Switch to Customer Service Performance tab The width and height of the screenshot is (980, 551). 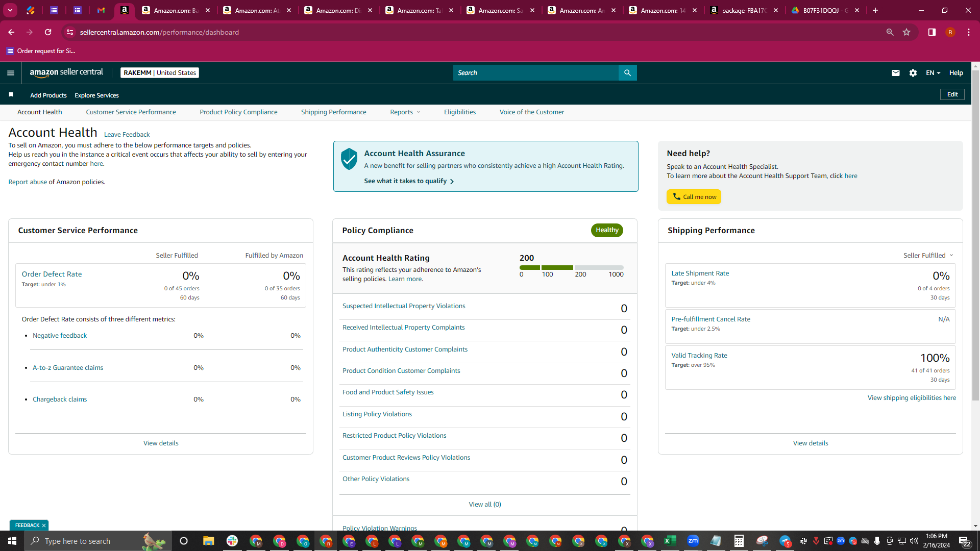point(131,112)
